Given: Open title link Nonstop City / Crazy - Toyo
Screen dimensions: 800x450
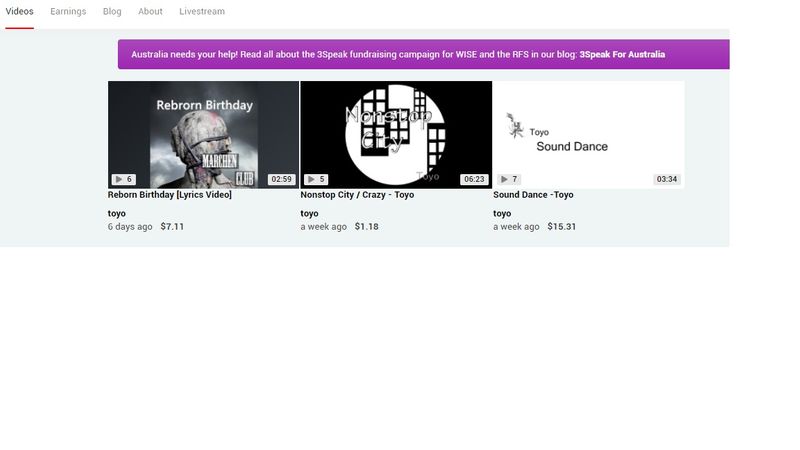Looking at the screenshot, I should coord(357,195).
